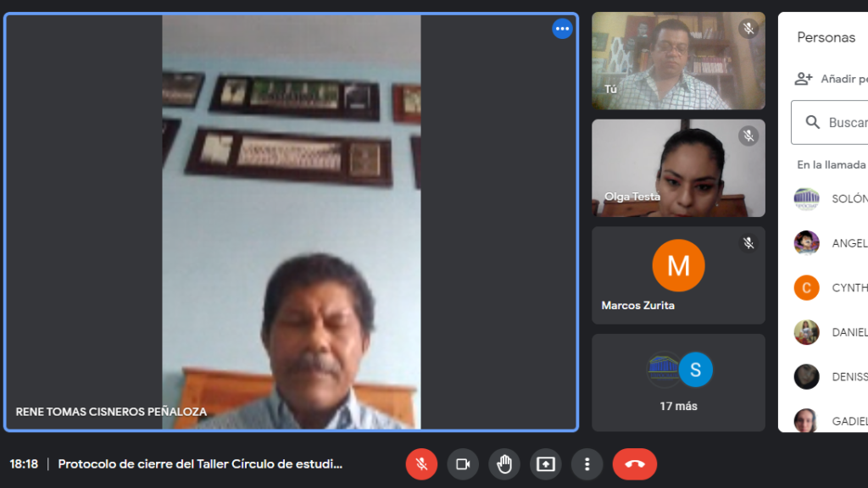The width and height of the screenshot is (868, 488).
Task: Open the more options menu in bottom bar
Action: coord(587,464)
